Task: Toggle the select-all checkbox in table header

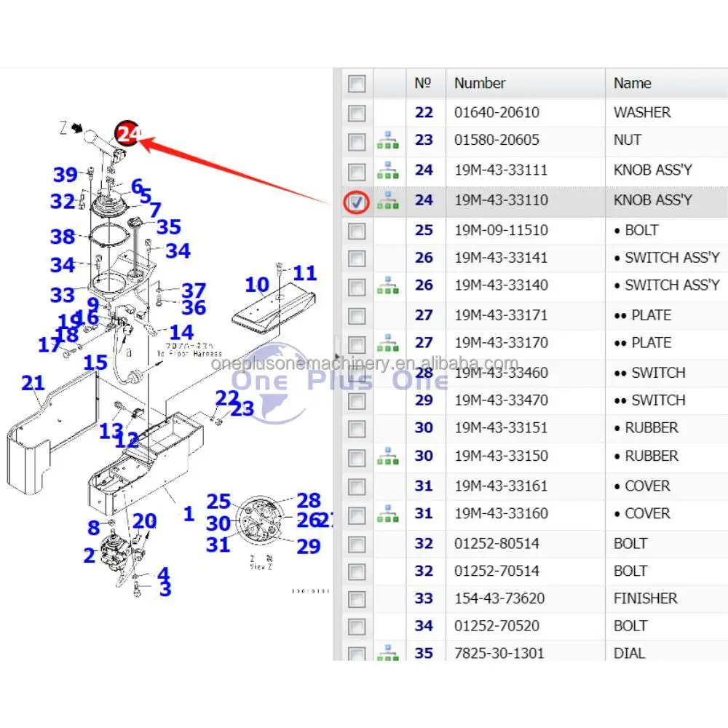Action: coord(357,84)
